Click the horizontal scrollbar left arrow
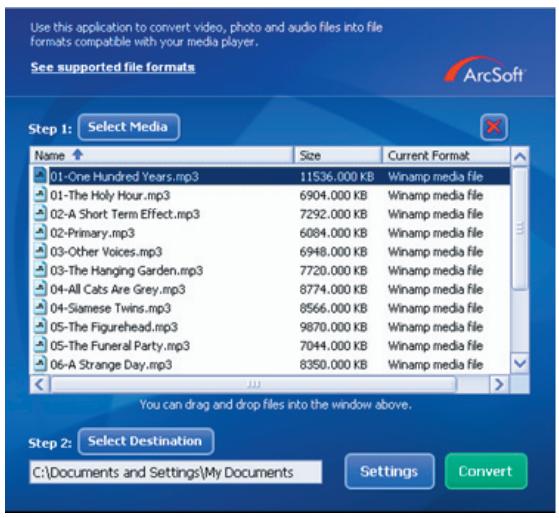The image size is (559, 518). point(40,384)
